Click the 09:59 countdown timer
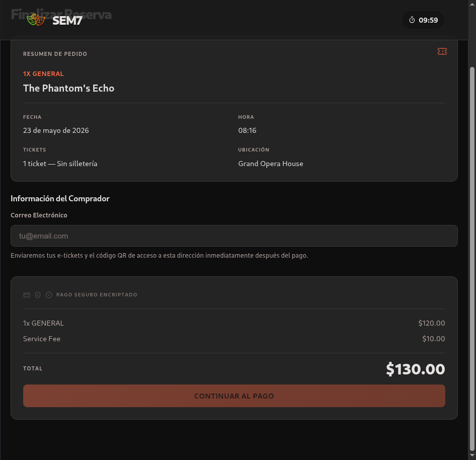Screen dimensions: 476x460 (x=428, y=20)
